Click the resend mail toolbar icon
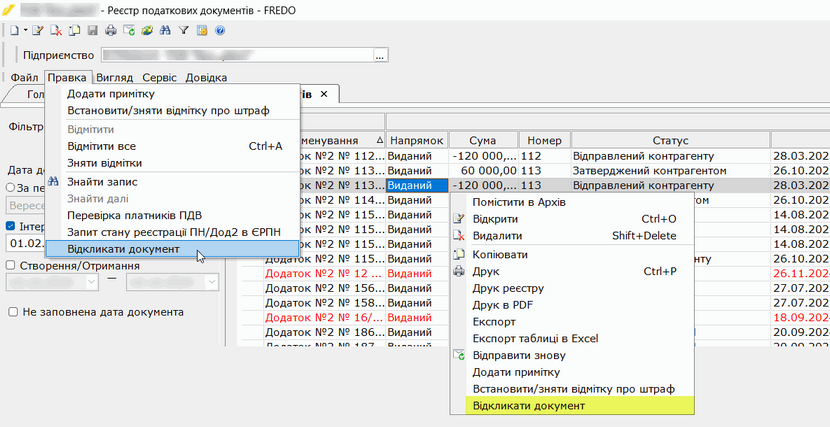The image size is (830, 427). (129, 31)
